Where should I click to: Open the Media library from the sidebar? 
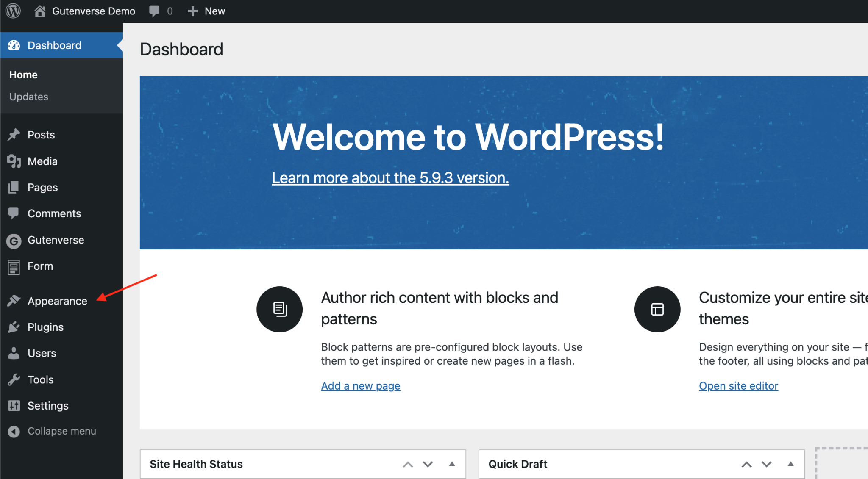coord(42,161)
